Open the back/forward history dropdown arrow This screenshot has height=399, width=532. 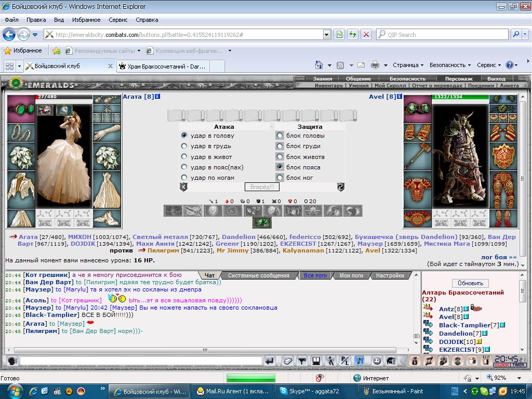35,35
